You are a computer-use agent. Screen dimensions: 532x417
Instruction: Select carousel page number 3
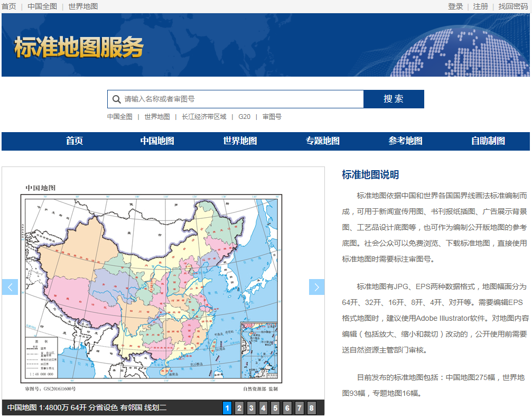tap(251, 408)
